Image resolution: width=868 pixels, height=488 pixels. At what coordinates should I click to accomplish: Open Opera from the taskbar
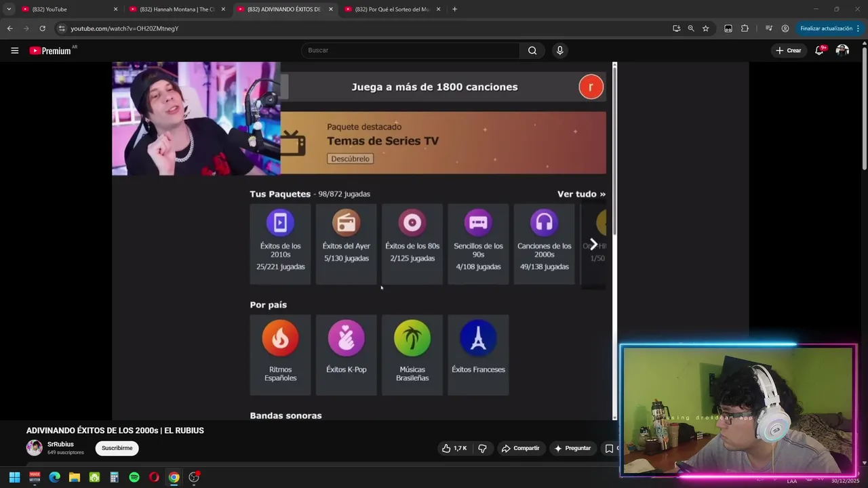tap(154, 477)
